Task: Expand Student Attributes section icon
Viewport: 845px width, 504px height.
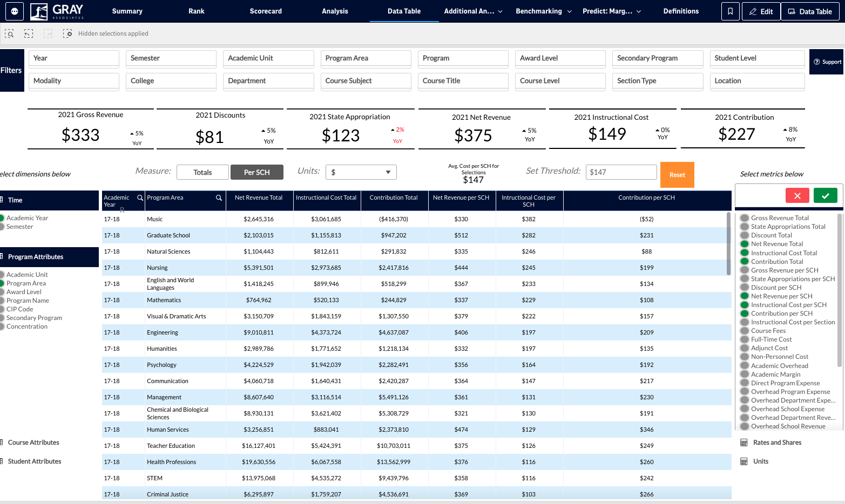Action: point(2,461)
